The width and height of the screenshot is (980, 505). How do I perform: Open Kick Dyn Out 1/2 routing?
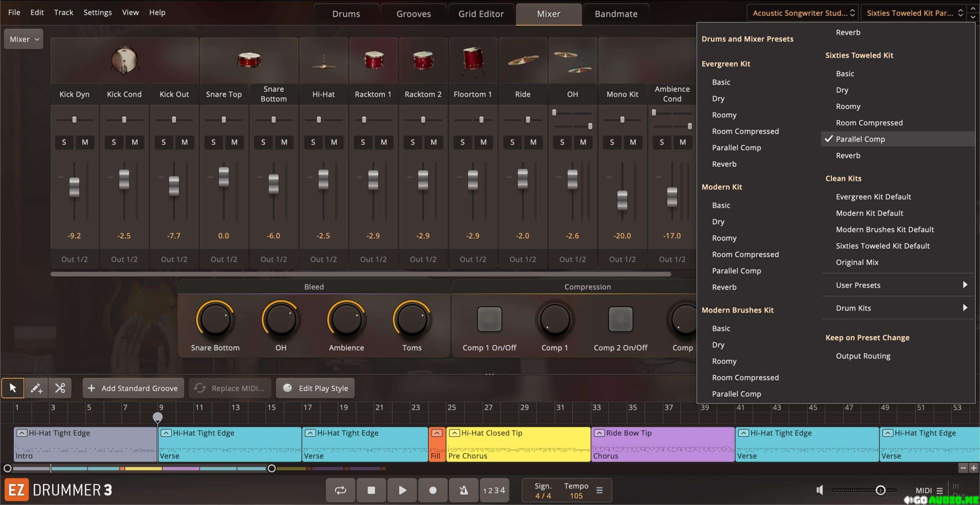pyautogui.click(x=74, y=259)
